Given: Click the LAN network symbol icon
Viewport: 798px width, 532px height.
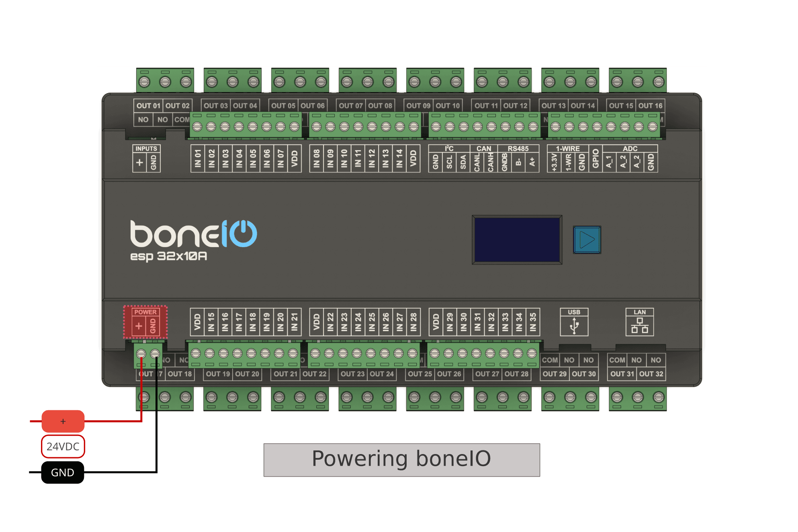Looking at the screenshot, I should [640, 326].
